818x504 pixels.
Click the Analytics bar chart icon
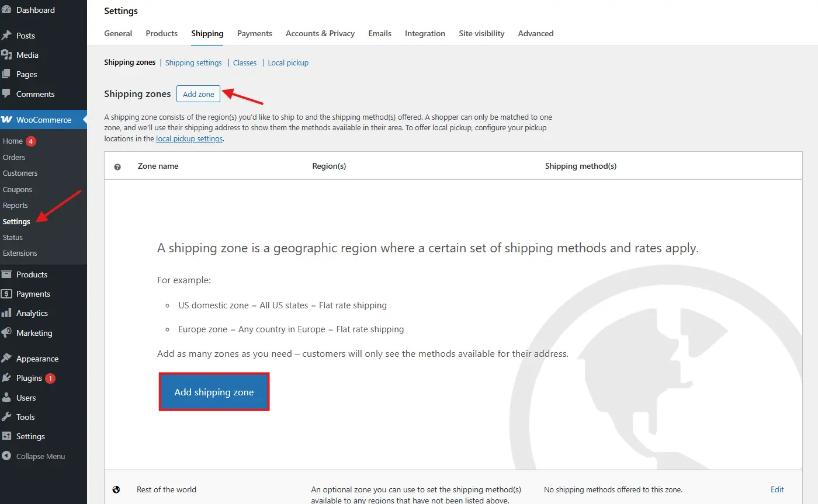[6, 313]
